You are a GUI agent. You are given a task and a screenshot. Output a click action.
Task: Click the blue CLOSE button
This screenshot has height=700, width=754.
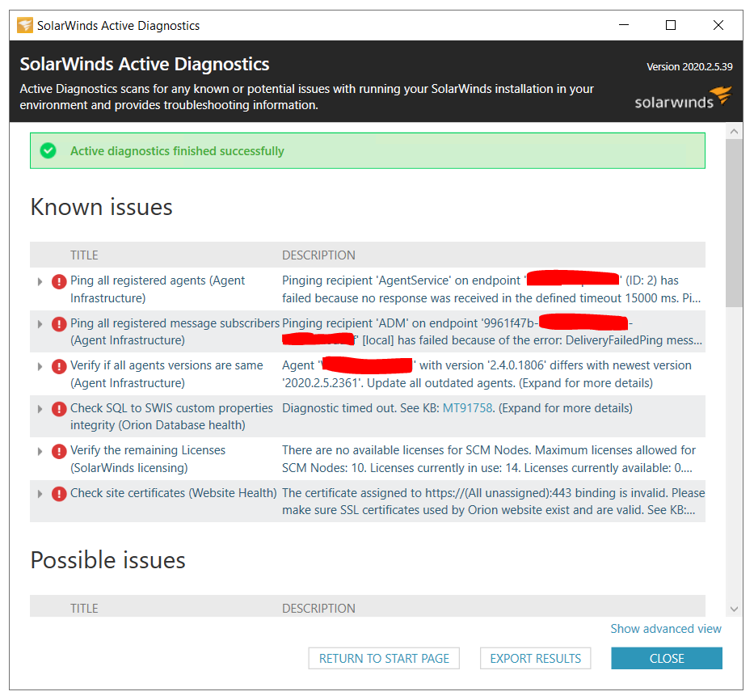[x=667, y=658]
